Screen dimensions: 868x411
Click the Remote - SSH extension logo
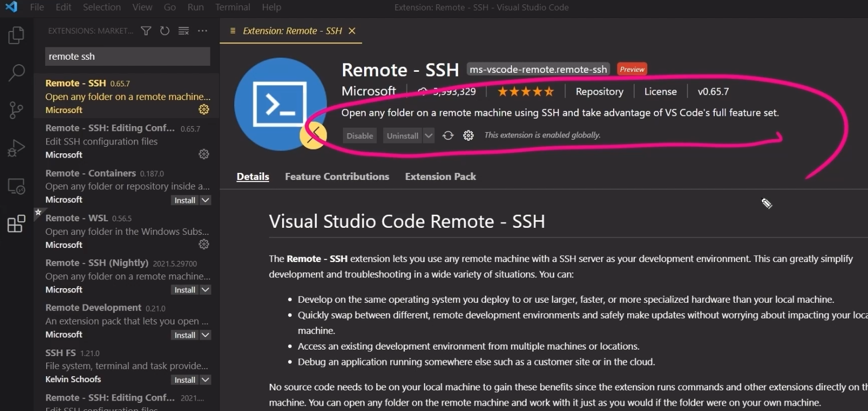[280, 104]
